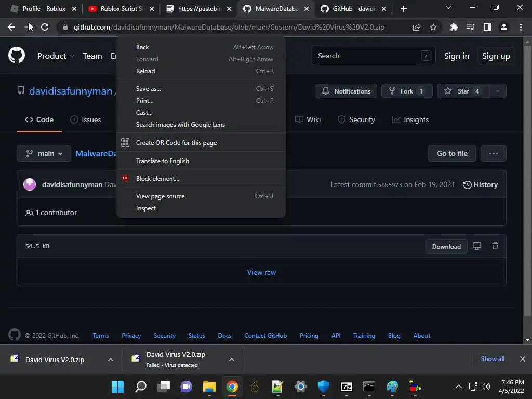Screen dimensions: 532x399
Task: Focus the GitHub Search field
Action: 373,56
